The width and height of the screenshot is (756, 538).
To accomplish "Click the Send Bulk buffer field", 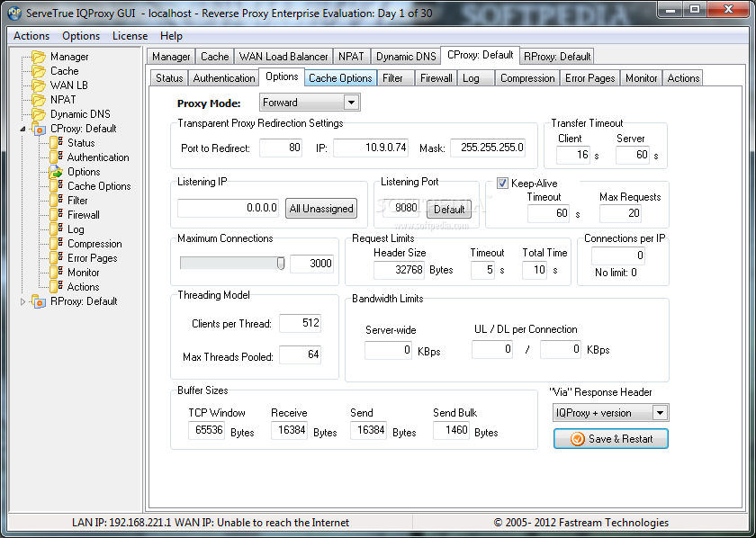I will coord(451,430).
